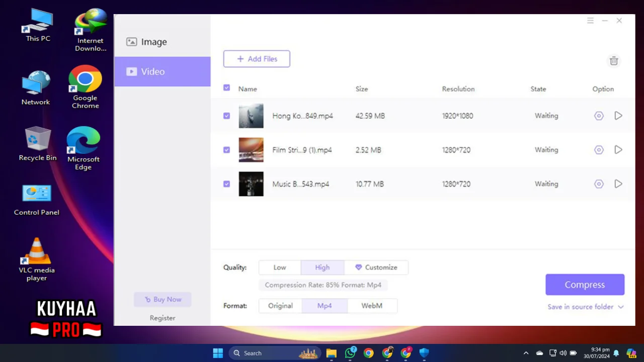Start compressing Music B...543.mp4 play icon
Screen dimensions: 644x362
tap(618, 184)
